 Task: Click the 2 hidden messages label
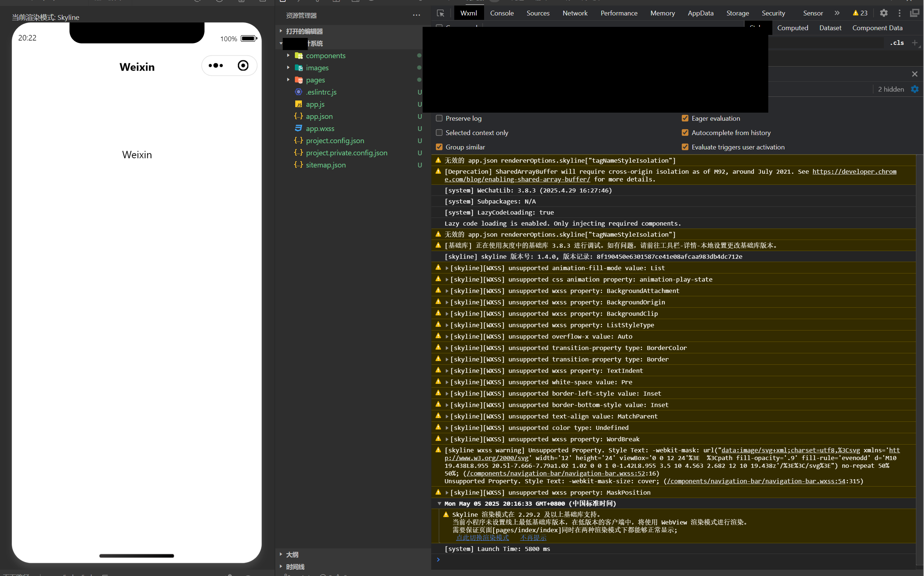pyautogui.click(x=891, y=89)
